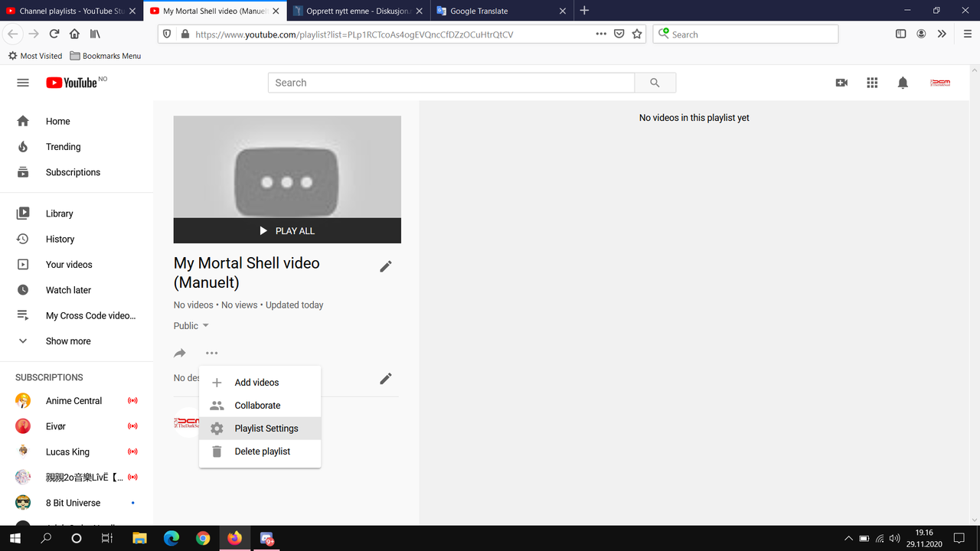
Task: Open Playlist Settings from the menu
Action: [x=260, y=429]
